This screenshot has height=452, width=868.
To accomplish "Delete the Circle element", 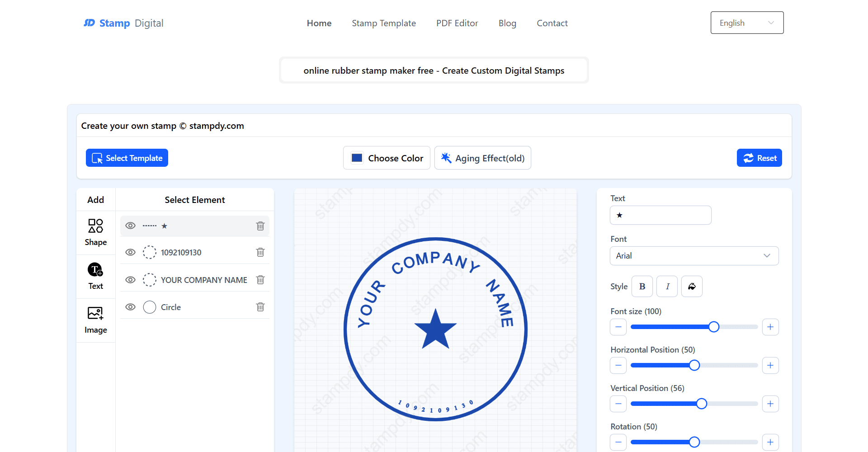I will pos(260,307).
